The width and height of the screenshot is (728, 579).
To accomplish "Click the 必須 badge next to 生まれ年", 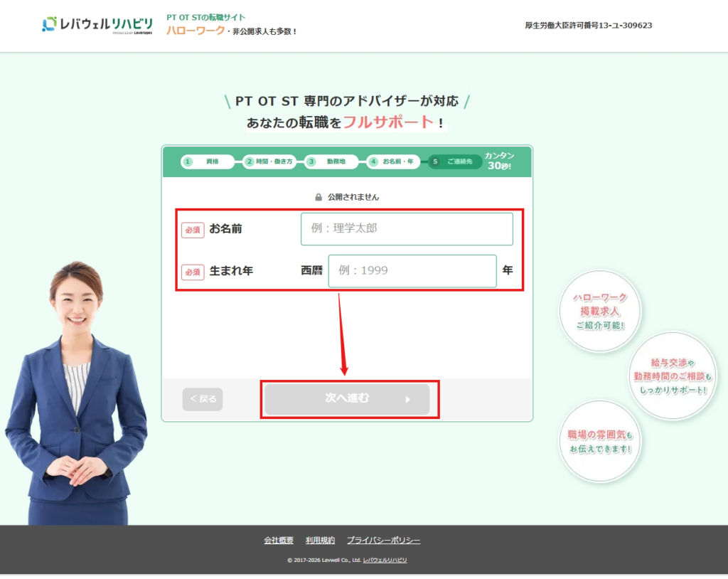I will click(x=193, y=272).
